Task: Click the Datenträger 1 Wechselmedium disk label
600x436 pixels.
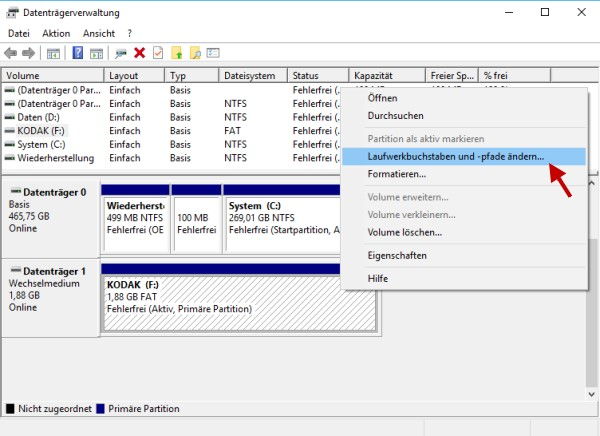Action: 51,298
